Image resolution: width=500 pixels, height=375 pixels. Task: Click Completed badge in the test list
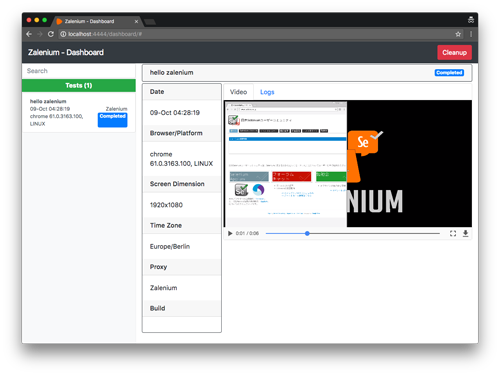[112, 120]
